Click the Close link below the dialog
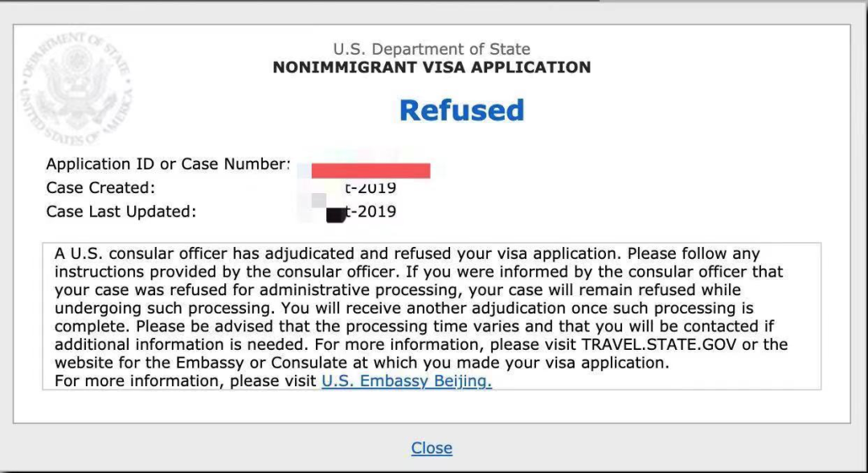Image resolution: width=868 pixels, height=473 pixels. point(432,447)
